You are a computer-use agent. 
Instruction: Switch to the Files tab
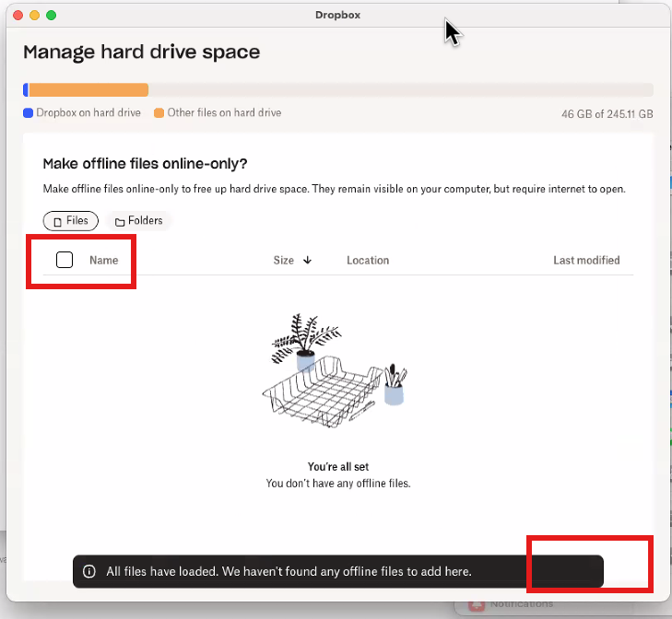[70, 221]
